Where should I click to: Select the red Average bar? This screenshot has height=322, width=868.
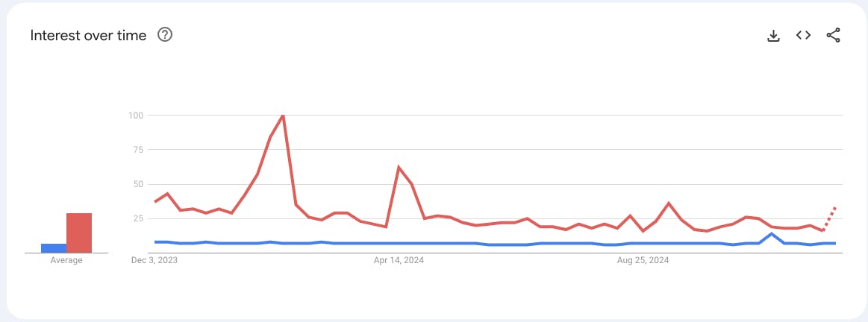(x=79, y=233)
